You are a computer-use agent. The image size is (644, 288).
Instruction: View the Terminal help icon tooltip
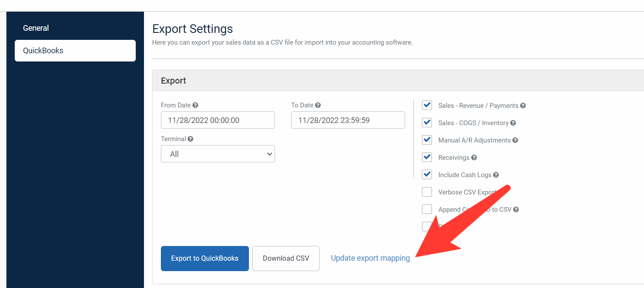point(191,139)
